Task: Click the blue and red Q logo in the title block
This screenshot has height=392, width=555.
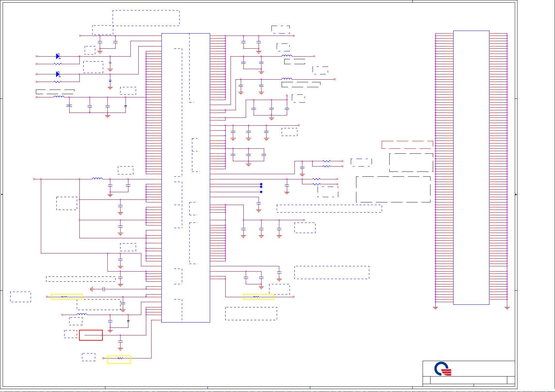Action: pos(443,369)
